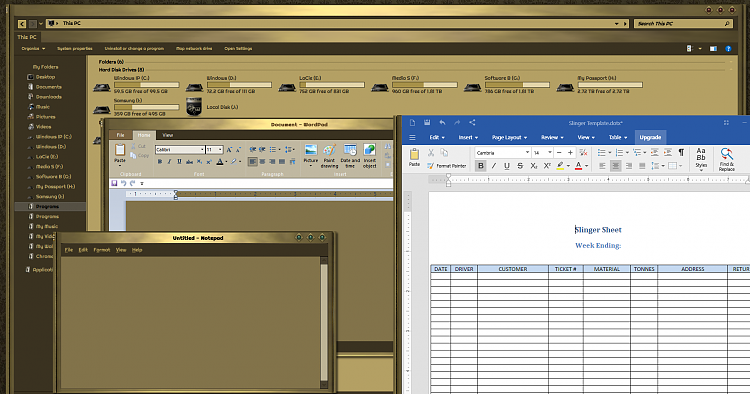Viewport: 750px width, 394px height.
Task: Open the Page Layout menu
Action: click(509, 137)
